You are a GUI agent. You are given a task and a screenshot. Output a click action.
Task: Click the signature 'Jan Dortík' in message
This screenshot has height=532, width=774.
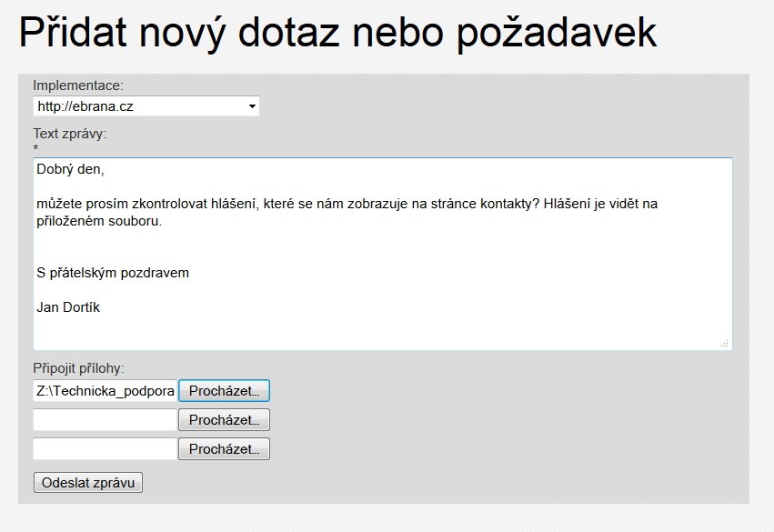click(x=68, y=307)
